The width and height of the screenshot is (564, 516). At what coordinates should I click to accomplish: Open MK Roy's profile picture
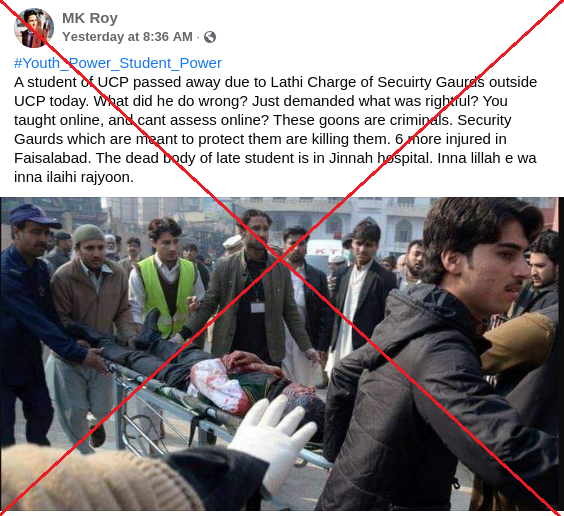point(34,28)
